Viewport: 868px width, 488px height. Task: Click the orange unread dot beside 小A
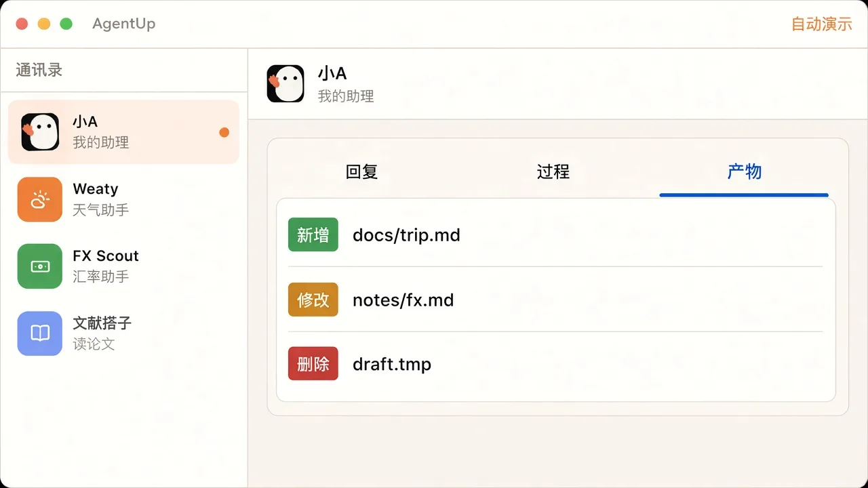(x=224, y=132)
